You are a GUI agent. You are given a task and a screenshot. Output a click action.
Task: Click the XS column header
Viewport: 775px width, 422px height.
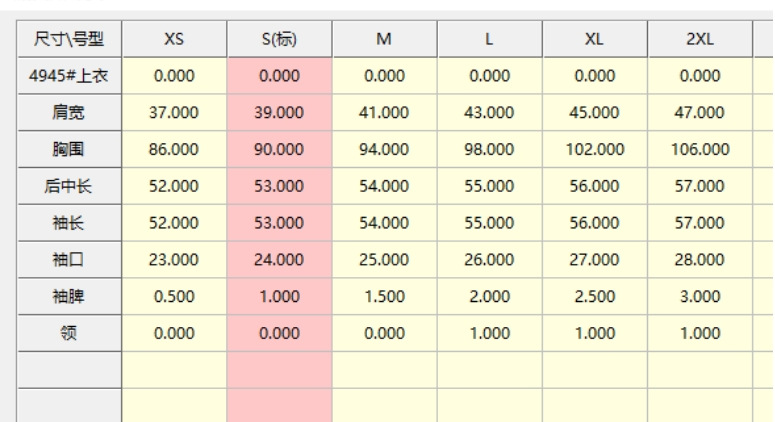[x=174, y=39]
